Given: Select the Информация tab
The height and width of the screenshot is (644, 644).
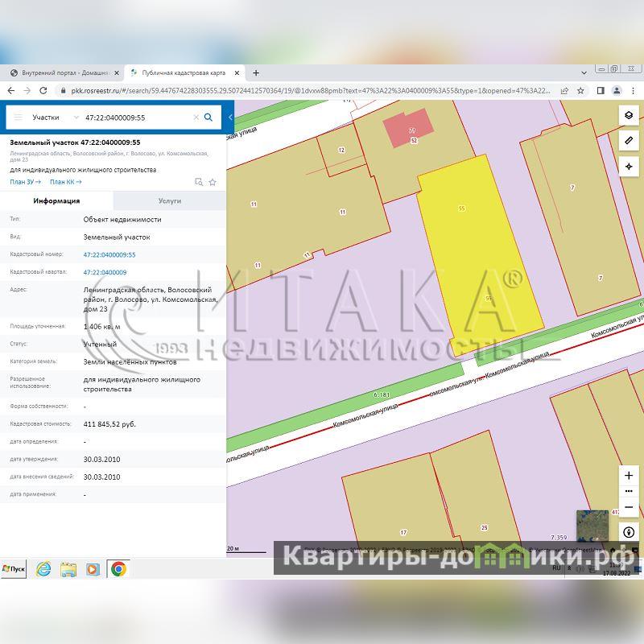Looking at the screenshot, I should [56, 201].
